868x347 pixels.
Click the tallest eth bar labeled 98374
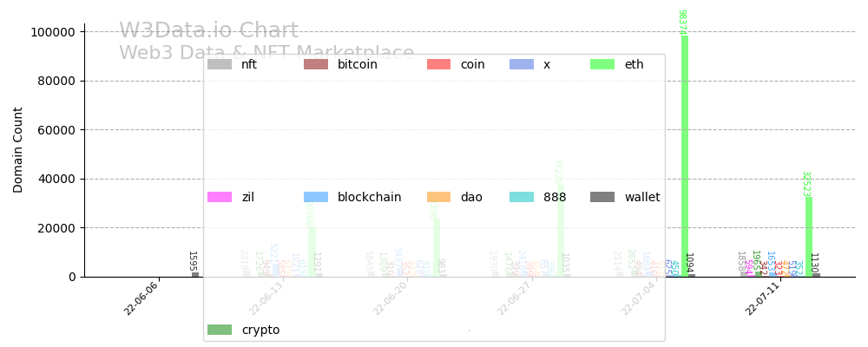[685, 156]
